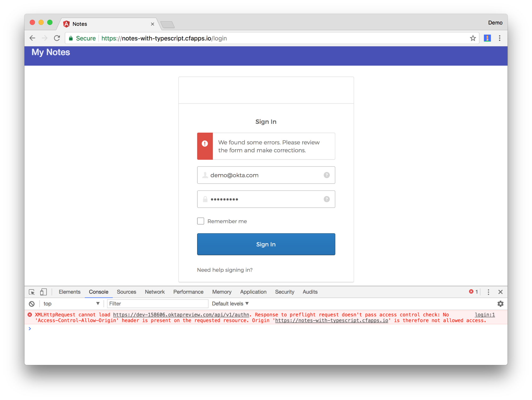
Task: Click the Sign In button
Action: point(265,244)
